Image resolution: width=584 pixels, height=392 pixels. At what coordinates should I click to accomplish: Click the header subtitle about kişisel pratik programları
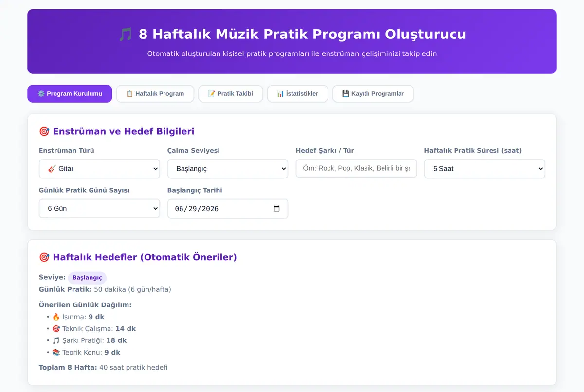(x=292, y=53)
